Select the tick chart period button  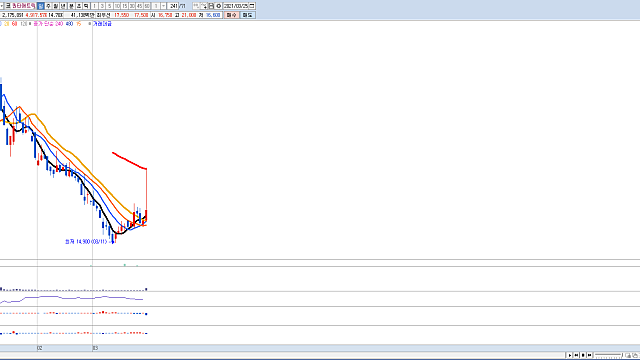[87, 6]
